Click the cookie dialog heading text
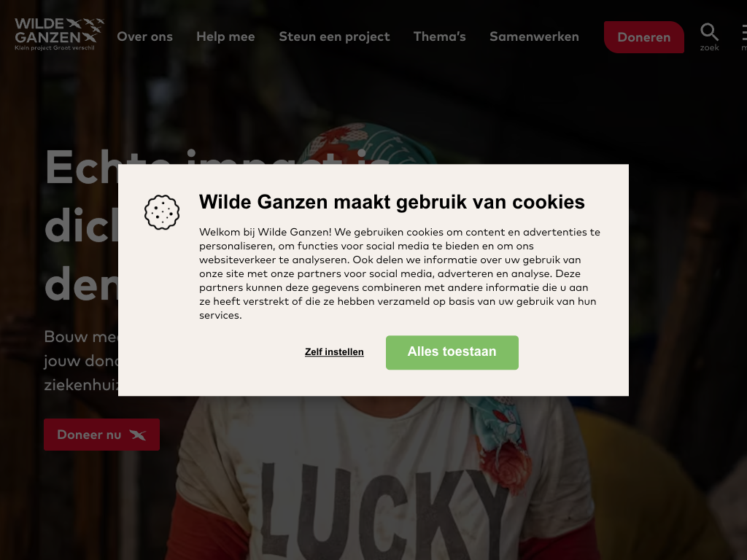Viewport: 747px width, 560px height. [392, 202]
